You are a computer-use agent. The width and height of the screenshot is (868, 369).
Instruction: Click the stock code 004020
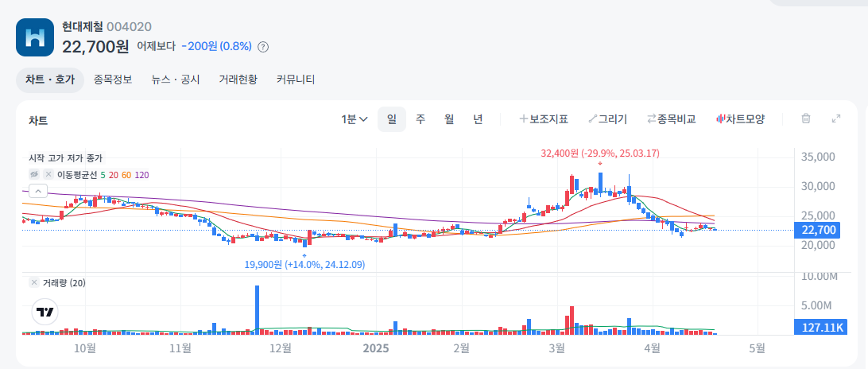[129, 26]
